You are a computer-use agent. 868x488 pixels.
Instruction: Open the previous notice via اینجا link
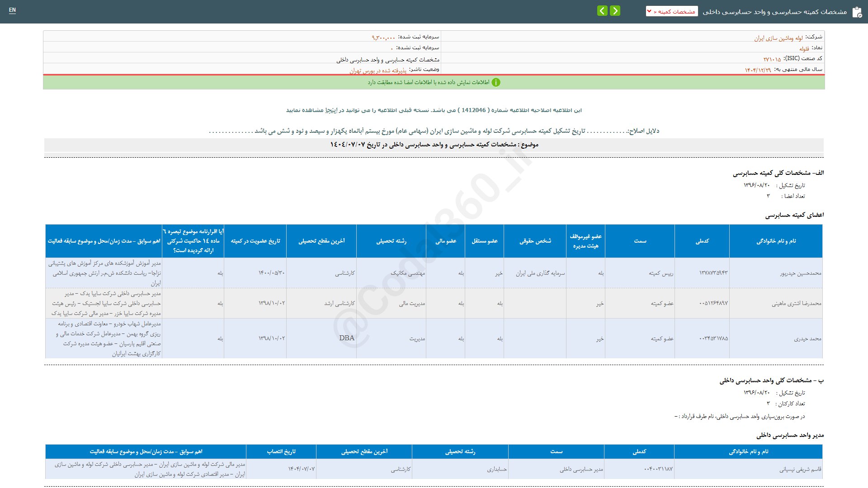(x=331, y=110)
